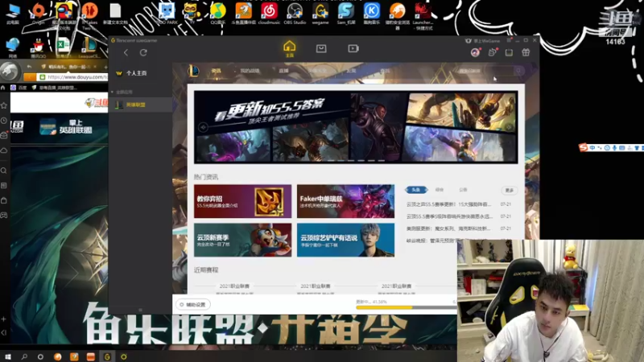The image size is (644, 362).
Task: Click search magnifier in League page header
Action: (518, 71)
